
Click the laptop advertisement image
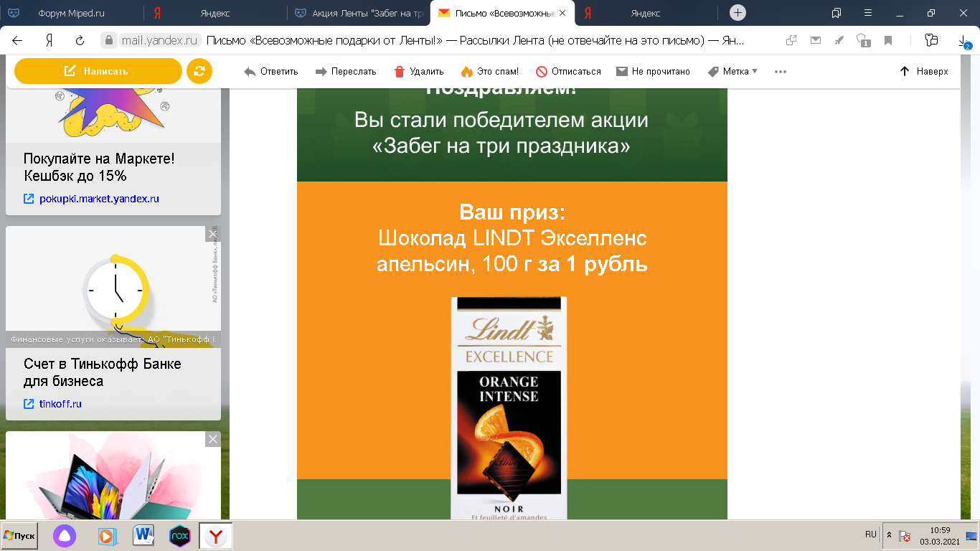[113, 476]
